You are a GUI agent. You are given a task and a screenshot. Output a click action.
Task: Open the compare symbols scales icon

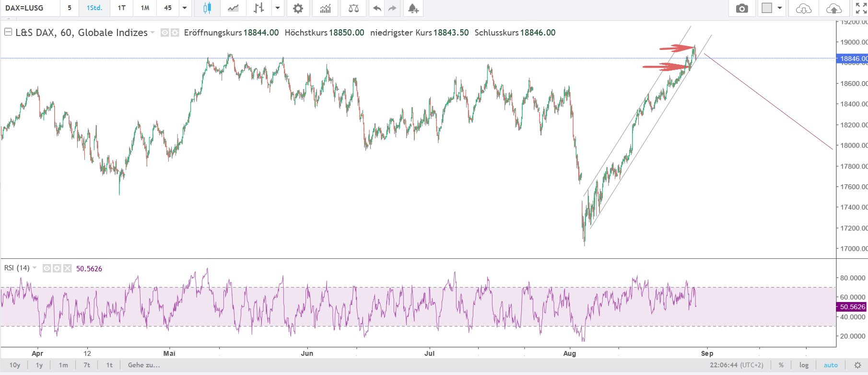coord(353,8)
